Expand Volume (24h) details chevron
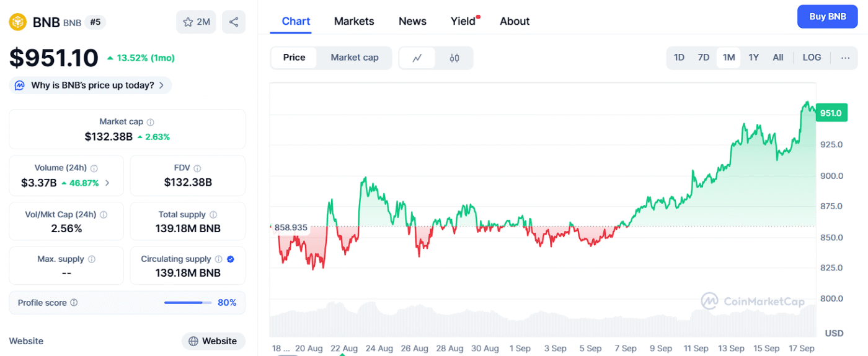The width and height of the screenshot is (868, 356). click(x=107, y=183)
